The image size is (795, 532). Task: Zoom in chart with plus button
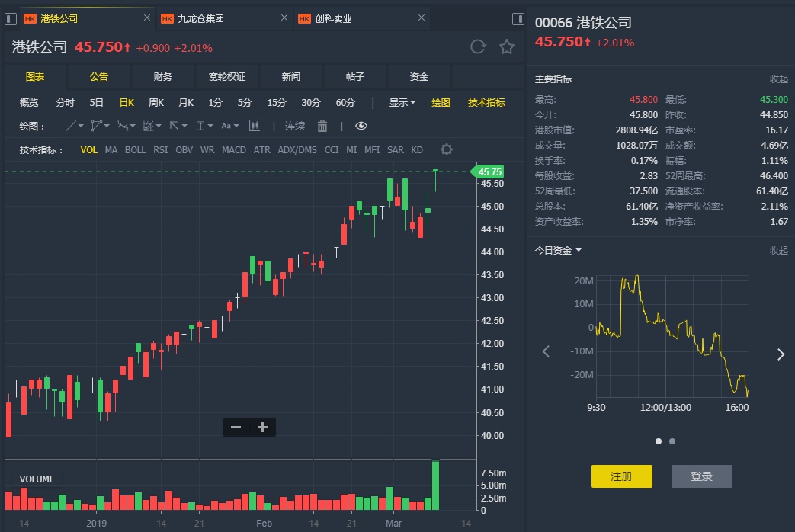click(x=262, y=427)
